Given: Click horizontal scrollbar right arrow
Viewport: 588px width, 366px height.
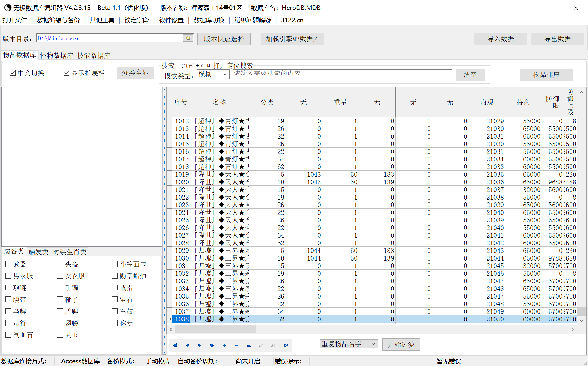Looking at the screenshot, I should point(572,330).
